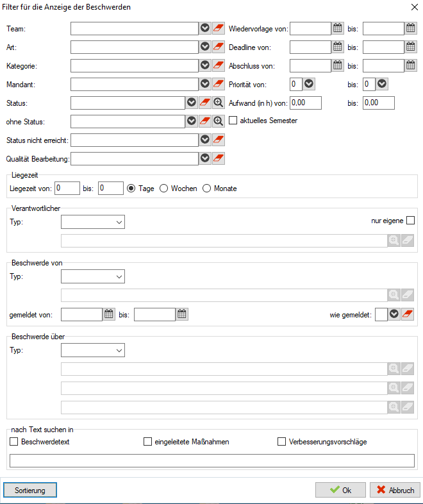The image size is (423, 504).
Task: Click the Liegezeit bis input field
Action: (x=111, y=188)
